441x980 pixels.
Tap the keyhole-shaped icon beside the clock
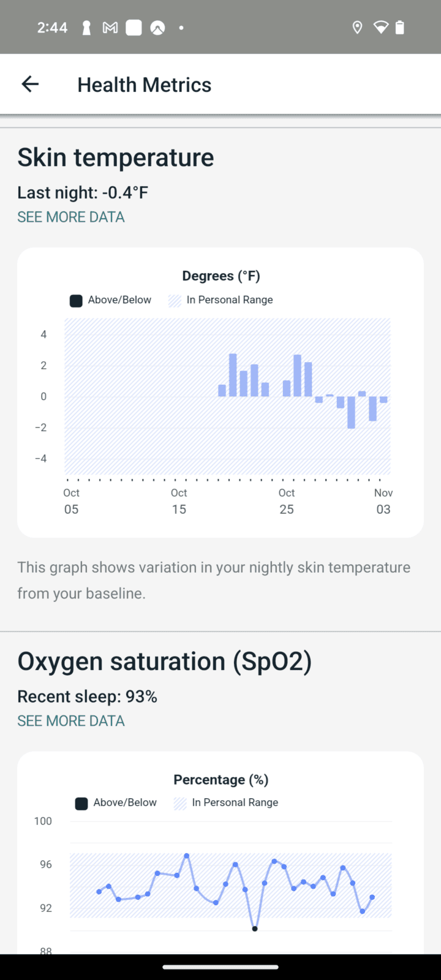click(86, 28)
